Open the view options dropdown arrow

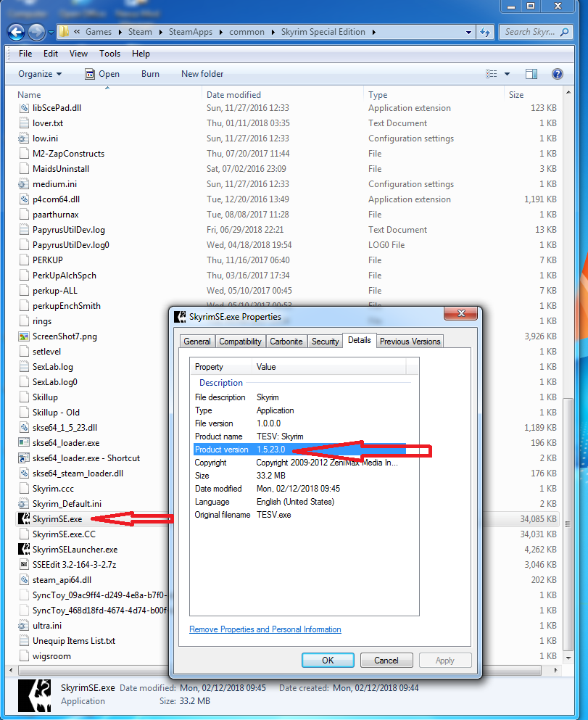click(508, 74)
